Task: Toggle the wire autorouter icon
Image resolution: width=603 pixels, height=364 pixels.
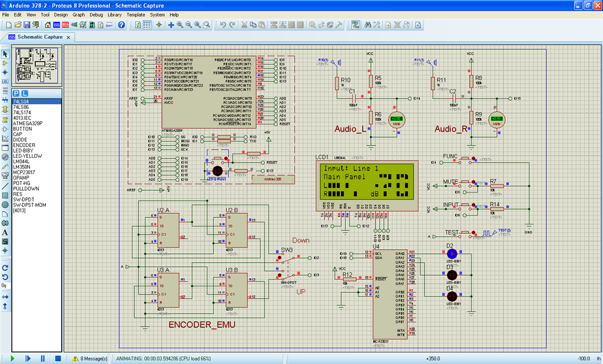Action: pos(356,25)
